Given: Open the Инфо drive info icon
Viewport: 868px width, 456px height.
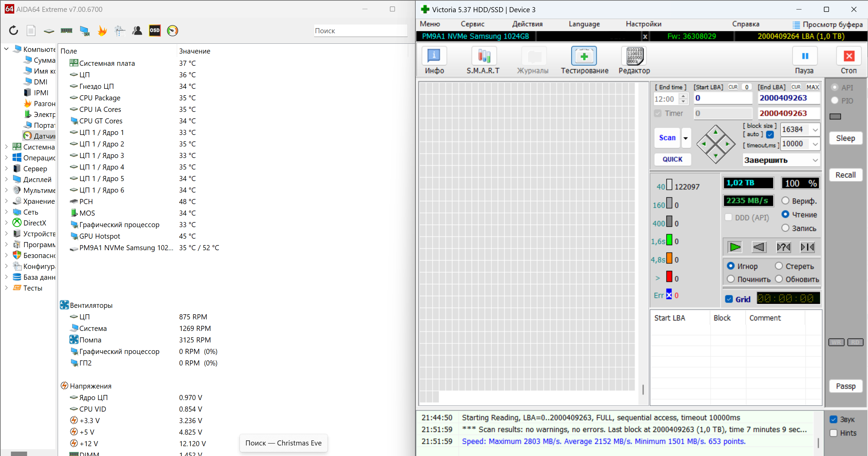Looking at the screenshot, I should [x=434, y=56].
